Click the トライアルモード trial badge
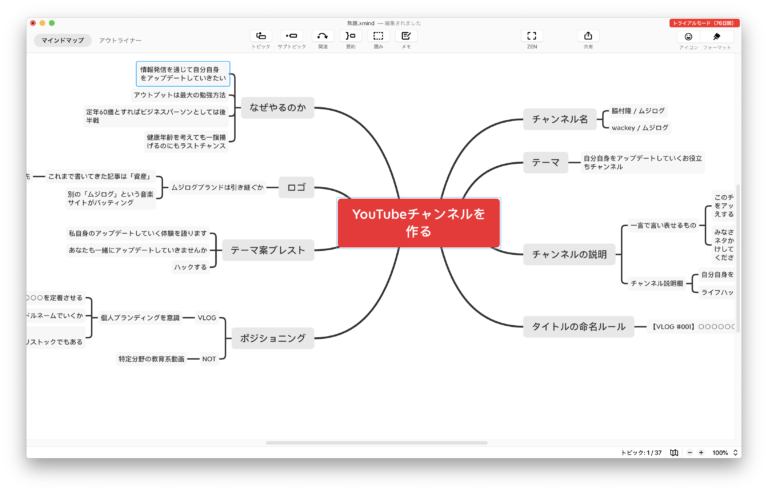 click(x=705, y=22)
